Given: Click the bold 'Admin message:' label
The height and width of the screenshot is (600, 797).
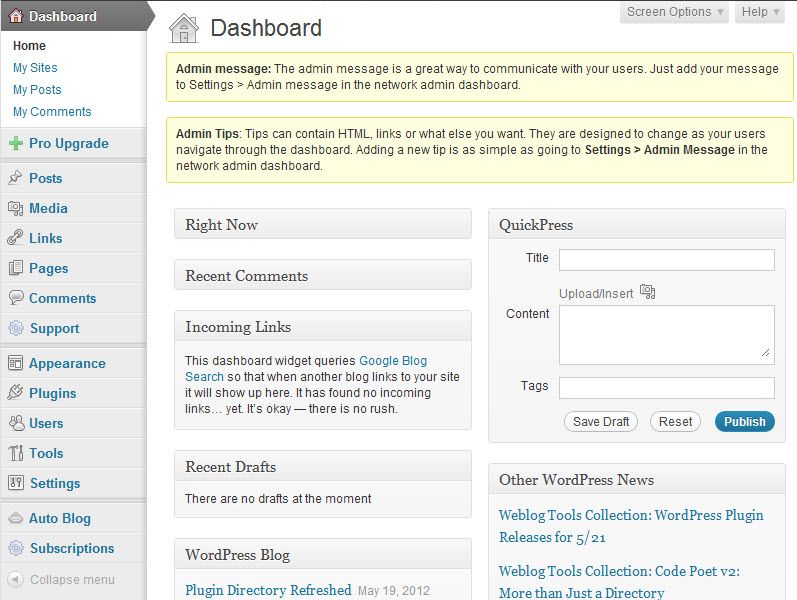Looking at the screenshot, I should point(223,69).
